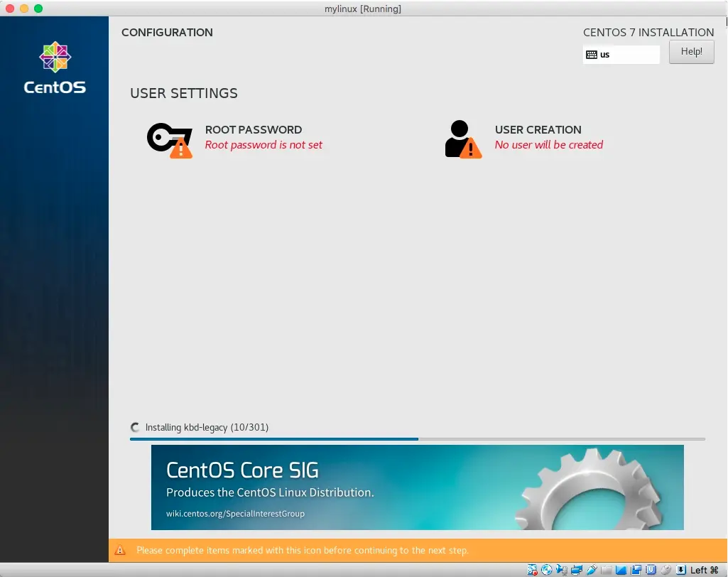This screenshot has width=728, height=577.
Task: Click the optical disc status icon
Action: pyautogui.click(x=546, y=570)
